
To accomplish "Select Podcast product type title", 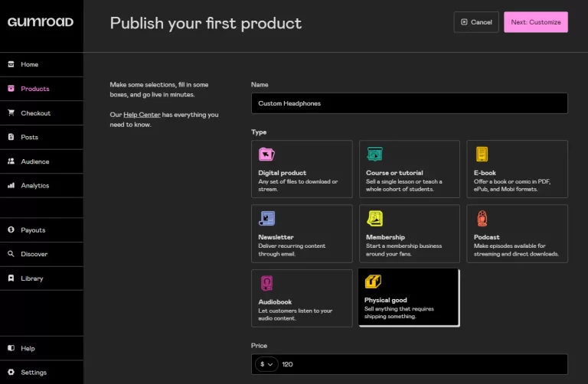I will coord(486,237).
